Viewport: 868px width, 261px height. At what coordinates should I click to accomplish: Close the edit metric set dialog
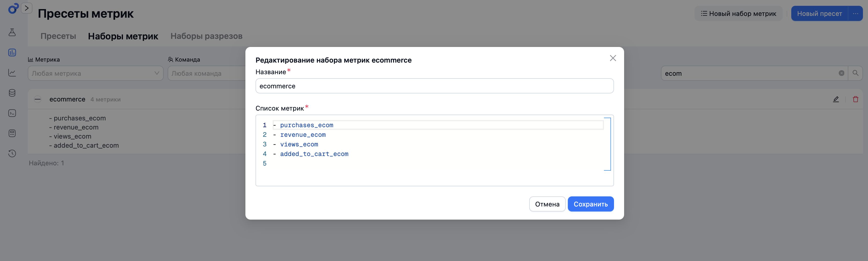[613, 58]
